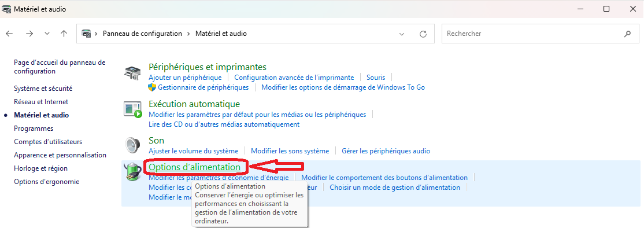
Task: Open recent locations dropdown chevron
Action: coord(47,34)
